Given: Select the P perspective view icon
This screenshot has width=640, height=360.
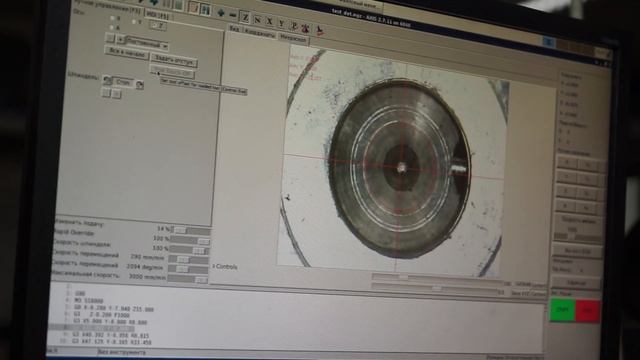Looking at the screenshot, I should pyautogui.click(x=293, y=26).
